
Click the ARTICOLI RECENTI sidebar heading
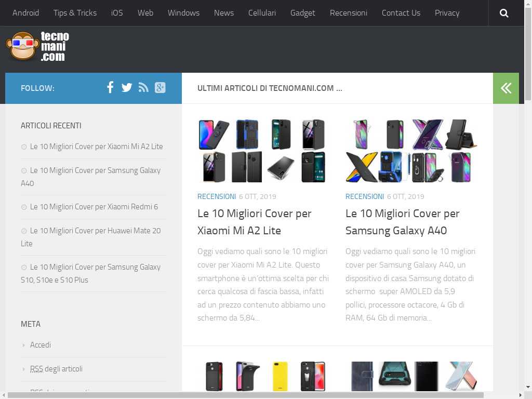(x=51, y=126)
